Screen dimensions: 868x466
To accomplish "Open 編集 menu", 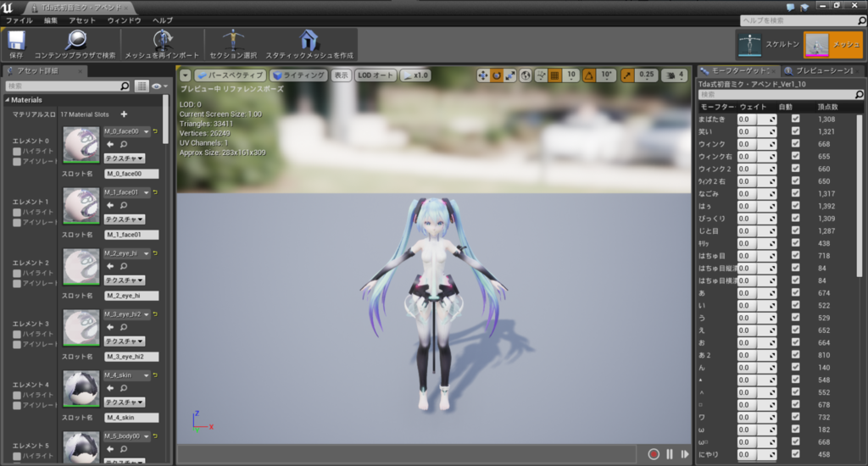I will coord(50,20).
